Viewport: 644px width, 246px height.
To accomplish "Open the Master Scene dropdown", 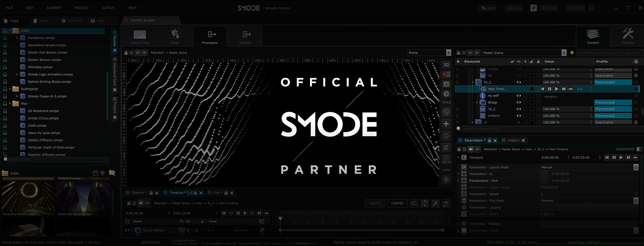I will click(524, 53).
